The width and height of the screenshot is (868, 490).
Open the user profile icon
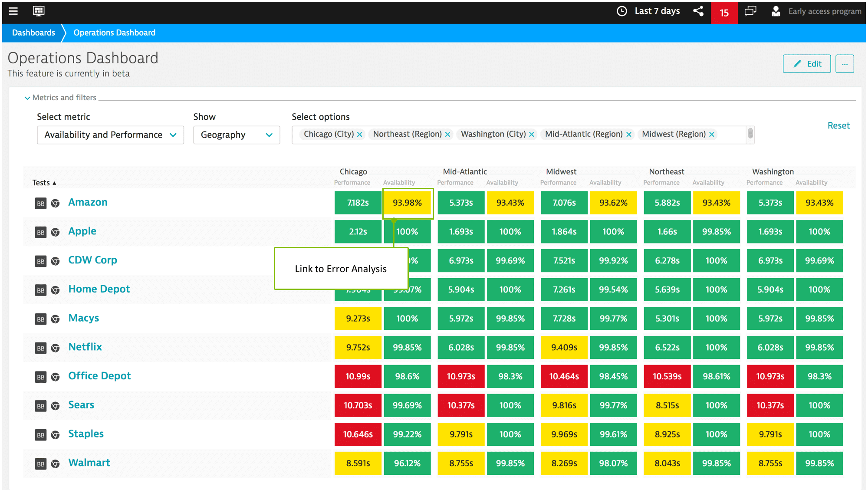click(x=776, y=11)
